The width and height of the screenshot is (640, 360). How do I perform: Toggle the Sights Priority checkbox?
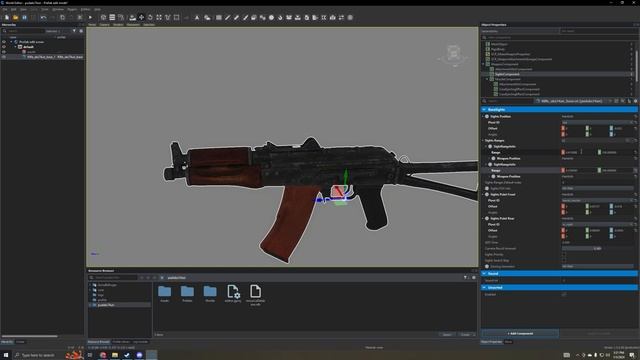click(x=564, y=254)
